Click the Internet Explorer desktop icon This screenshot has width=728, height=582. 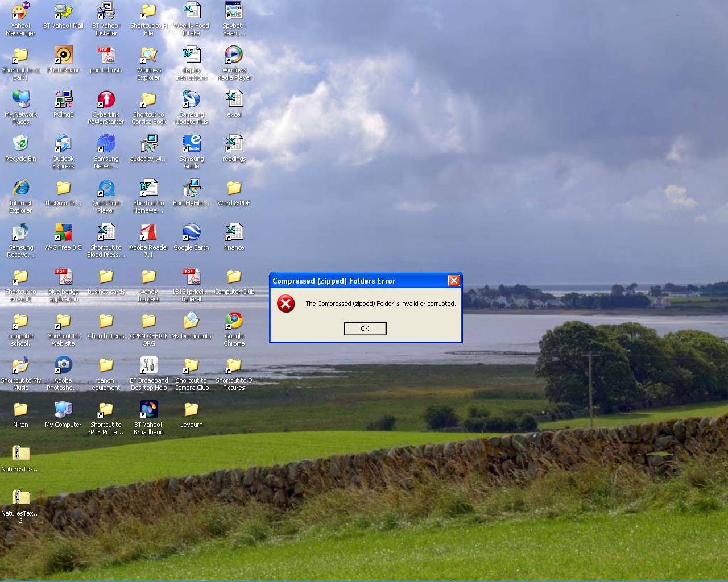click(x=20, y=189)
